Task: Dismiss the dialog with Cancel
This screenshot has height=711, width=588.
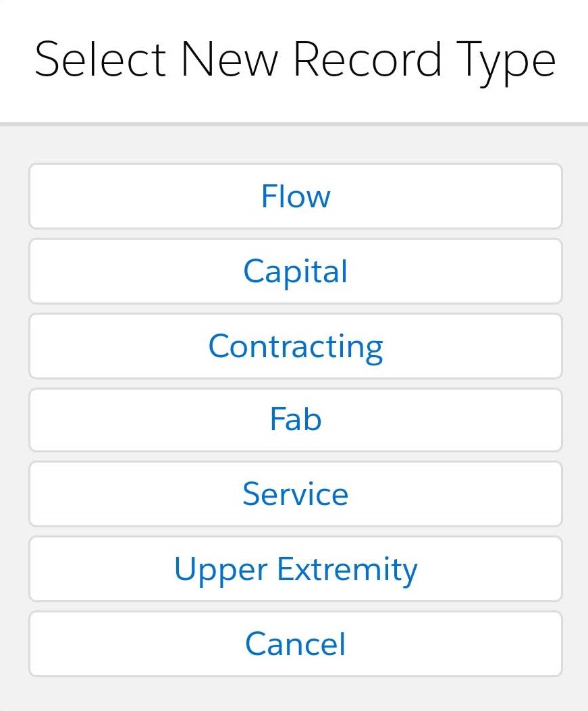Action: click(x=295, y=643)
